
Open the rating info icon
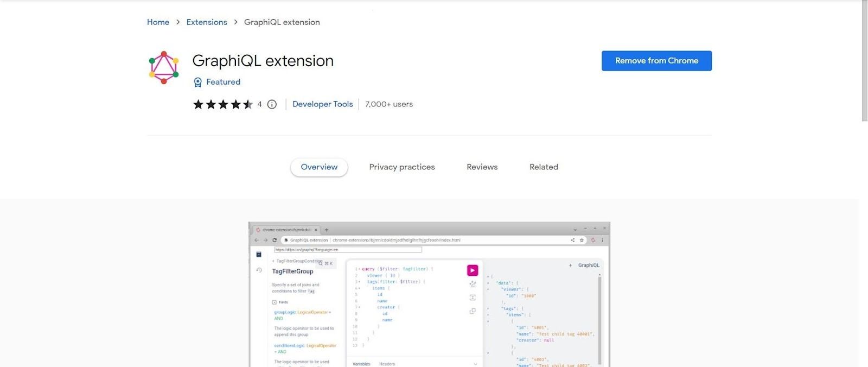point(272,104)
